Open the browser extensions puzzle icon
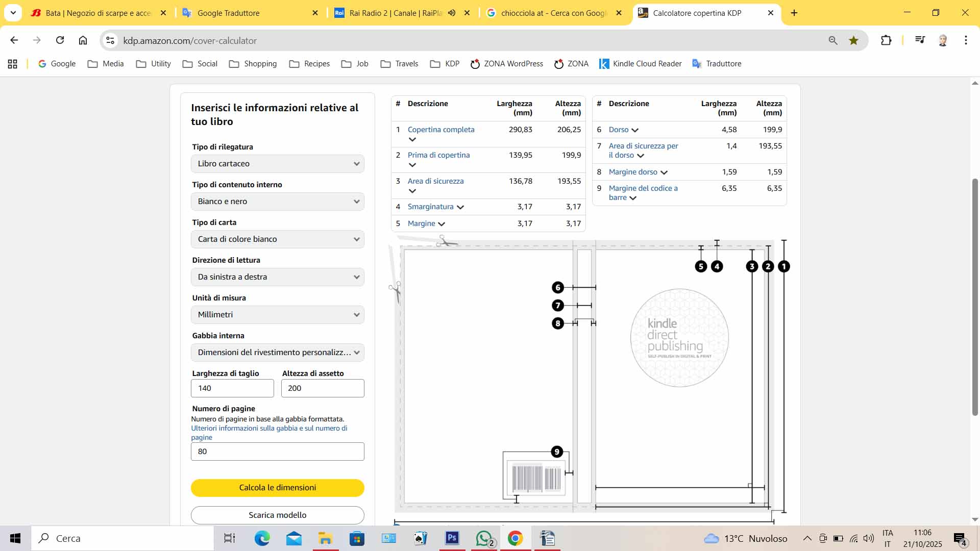980x551 pixels. (886, 40)
